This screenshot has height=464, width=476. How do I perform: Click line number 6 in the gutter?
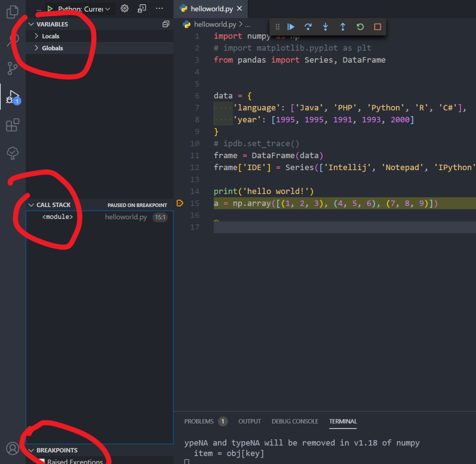coord(197,96)
